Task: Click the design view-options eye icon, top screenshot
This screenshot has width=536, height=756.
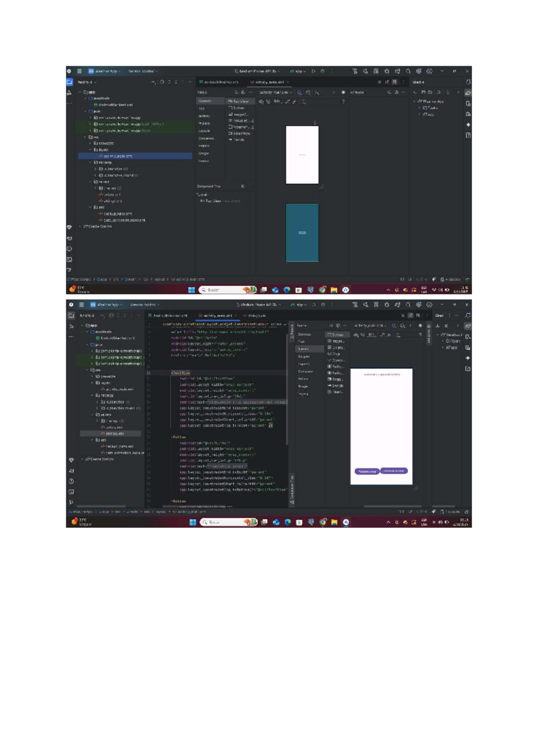Action: tap(261, 102)
